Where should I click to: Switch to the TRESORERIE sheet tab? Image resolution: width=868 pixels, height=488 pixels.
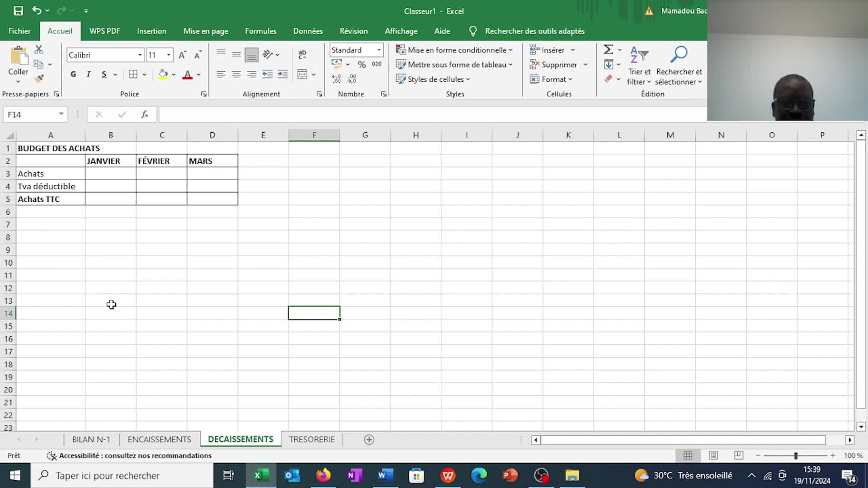pyautogui.click(x=312, y=439)
